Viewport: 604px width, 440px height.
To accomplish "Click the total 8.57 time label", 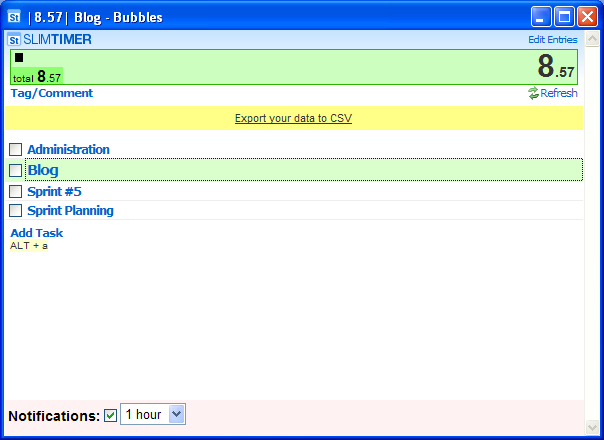I will [x=37, y=77].
